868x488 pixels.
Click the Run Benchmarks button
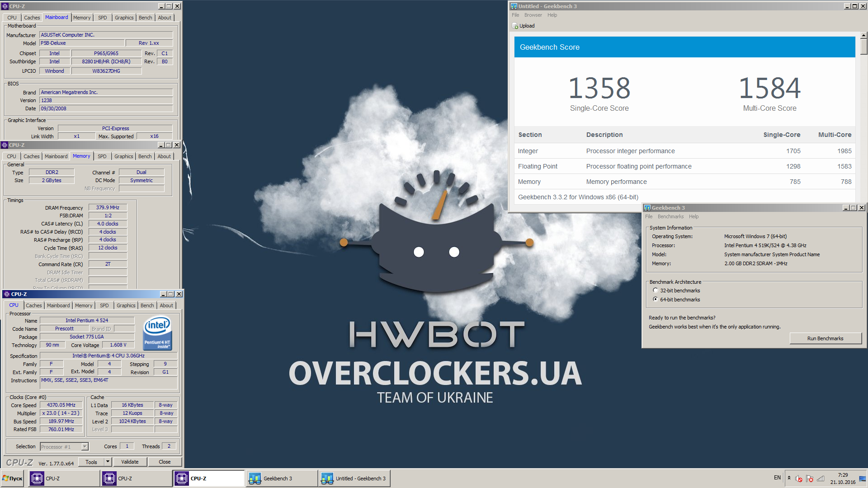tap(825, 338)
